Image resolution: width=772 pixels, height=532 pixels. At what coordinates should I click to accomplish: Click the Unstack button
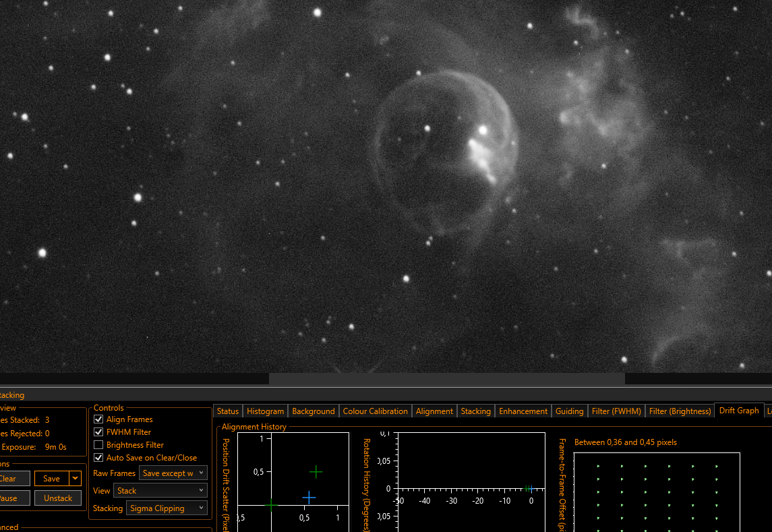tap(58, 498)
